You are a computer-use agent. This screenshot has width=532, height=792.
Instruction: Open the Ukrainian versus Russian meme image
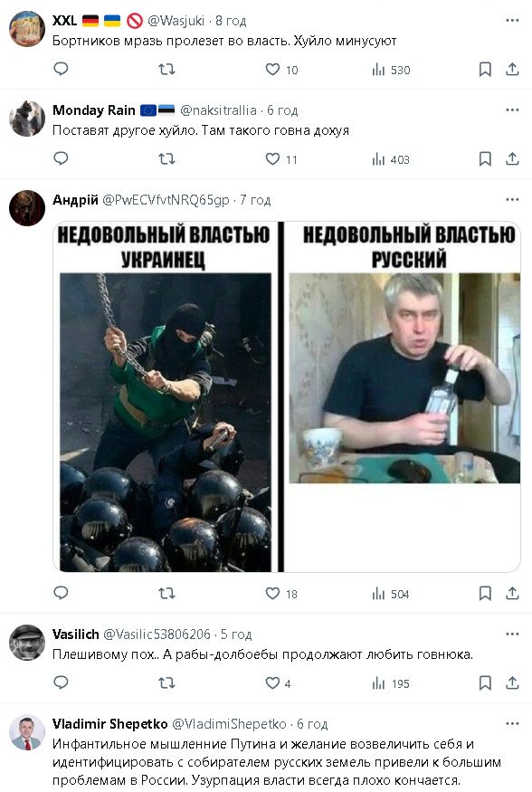[287, 396]
